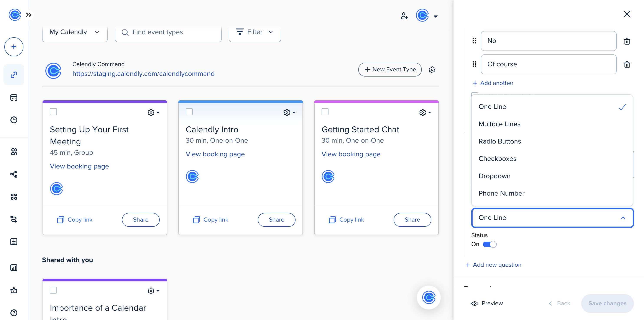Image resolution: width=644 pixels, height=320 pixels.
Task: Open Calendly Command settings gear icon
Action: [x=432, y=70]
